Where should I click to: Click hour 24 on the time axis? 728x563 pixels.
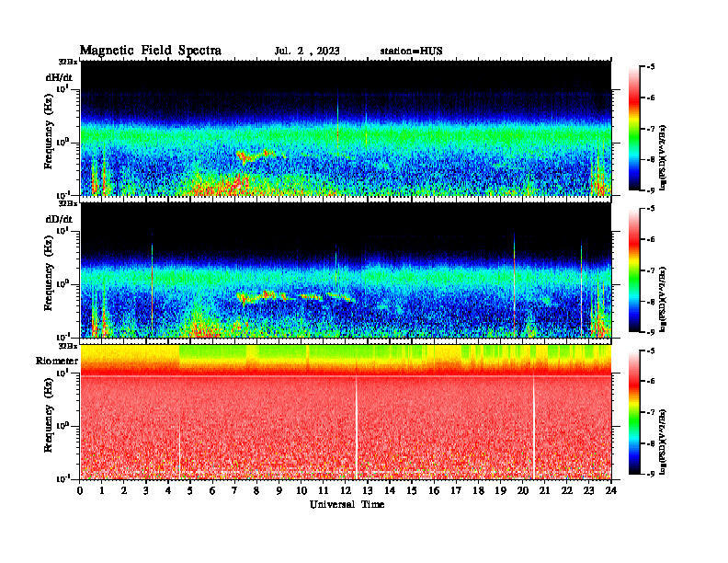pos(611,491)
